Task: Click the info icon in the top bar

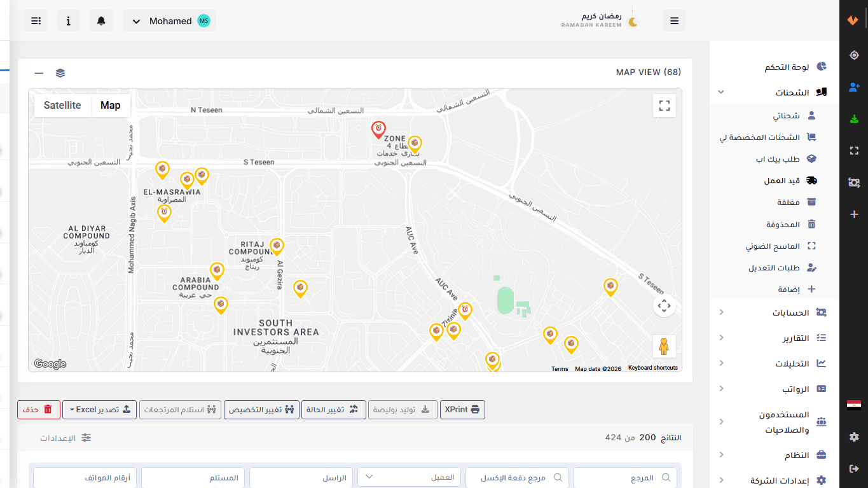Action: tap(68, 20)
